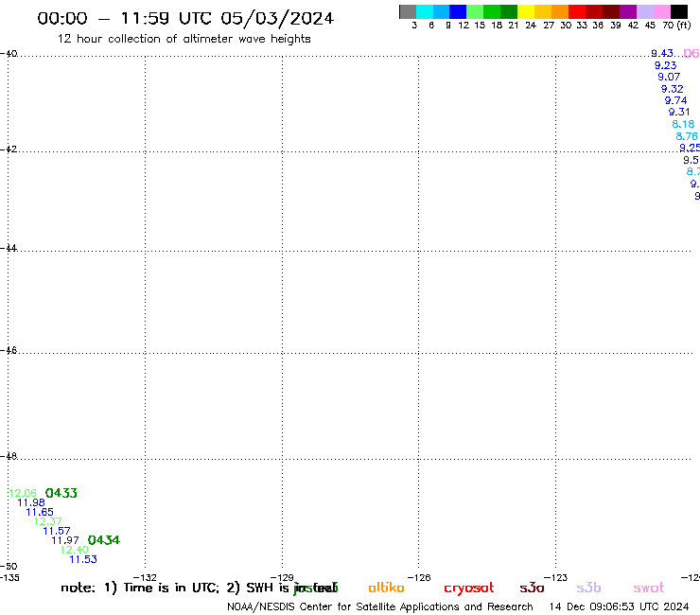This screenshot has height=615, width=700.
Task: Click the pink legend color swatch
Action: click(661, 11)
